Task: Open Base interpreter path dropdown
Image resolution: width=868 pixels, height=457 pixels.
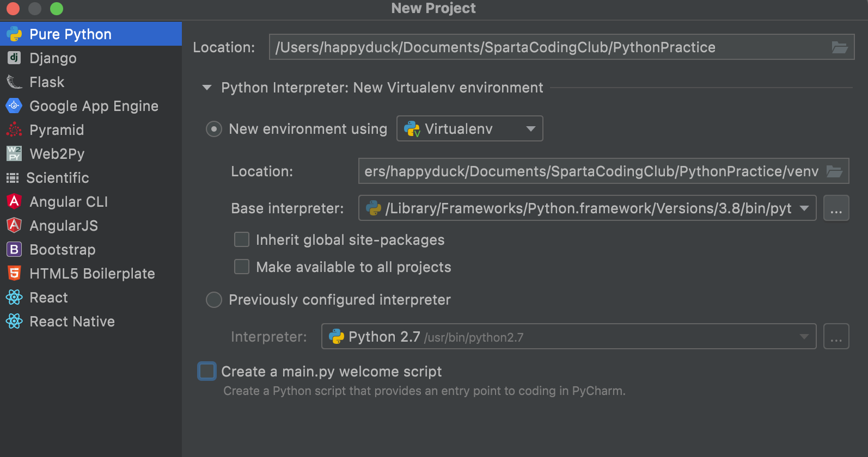Action: pyautogui.click(x=804, y=208)
